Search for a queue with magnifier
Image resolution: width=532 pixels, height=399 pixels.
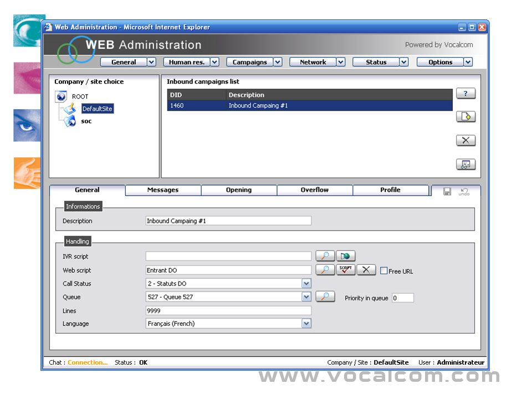(x=325, y=296)
